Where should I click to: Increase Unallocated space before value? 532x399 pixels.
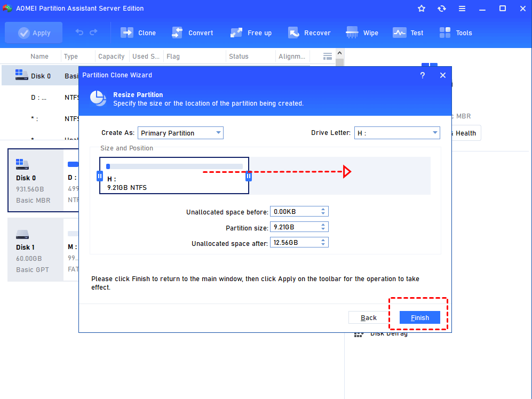[x=323, y=209]
